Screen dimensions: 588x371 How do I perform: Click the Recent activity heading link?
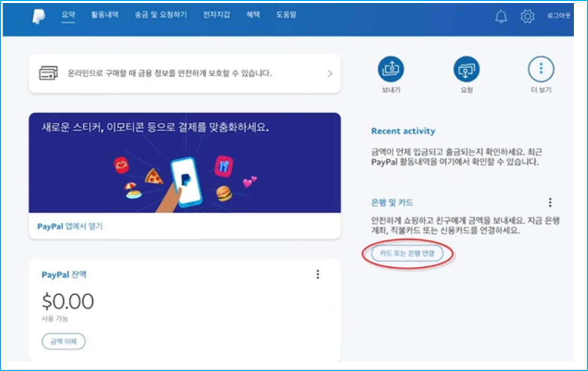(x=403, y=131)
